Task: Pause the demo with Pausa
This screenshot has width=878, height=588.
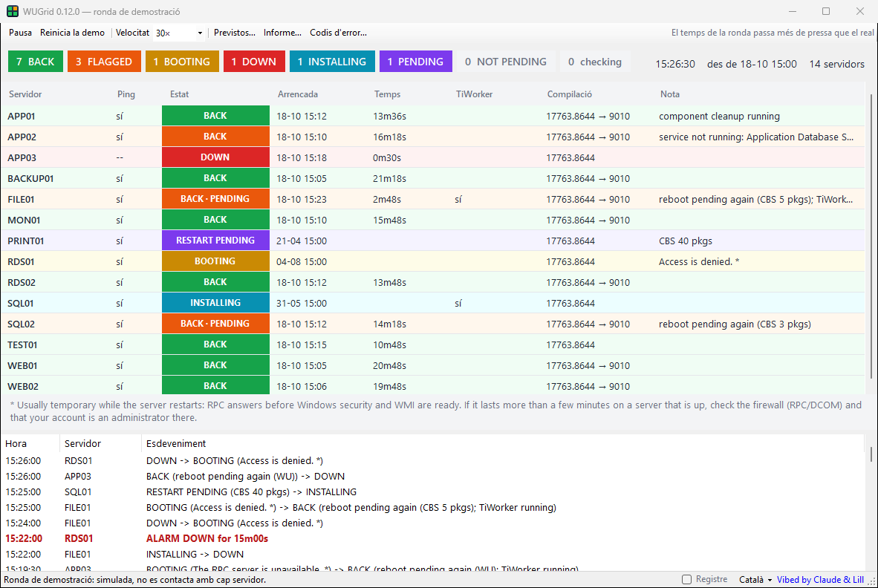Action: [20, 33]
